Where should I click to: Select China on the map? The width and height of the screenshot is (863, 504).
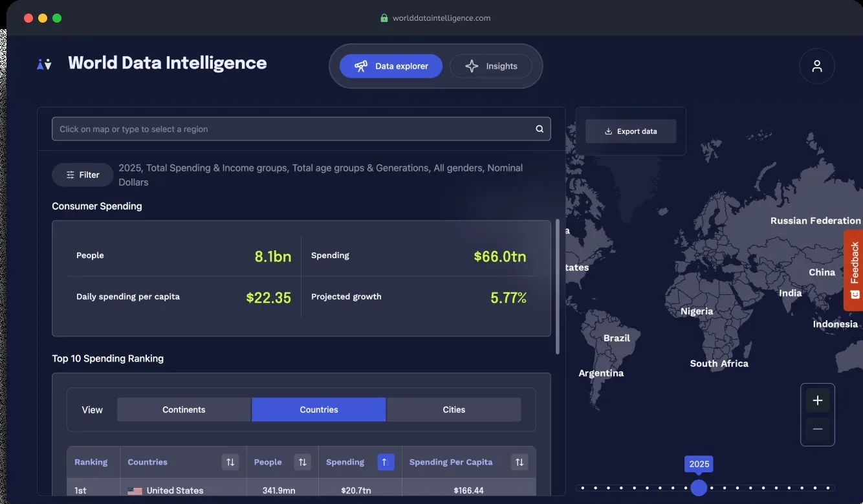pos(822,272)
